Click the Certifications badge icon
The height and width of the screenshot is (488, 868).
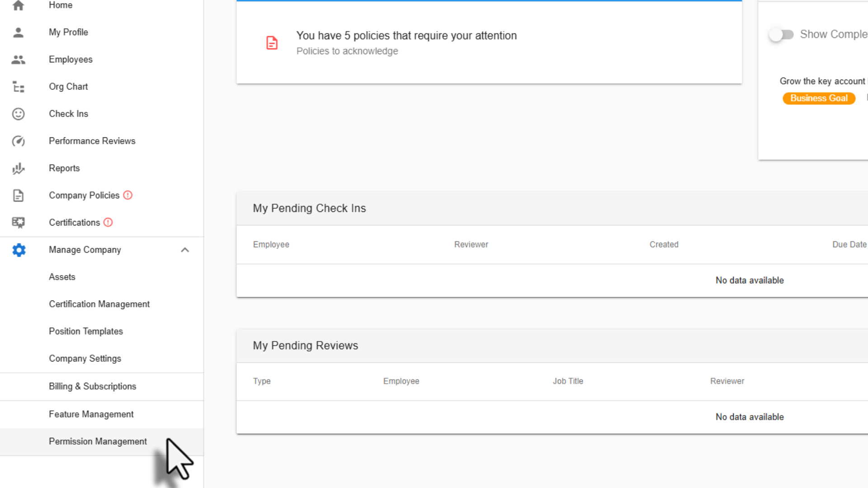(x=18, y=222)
